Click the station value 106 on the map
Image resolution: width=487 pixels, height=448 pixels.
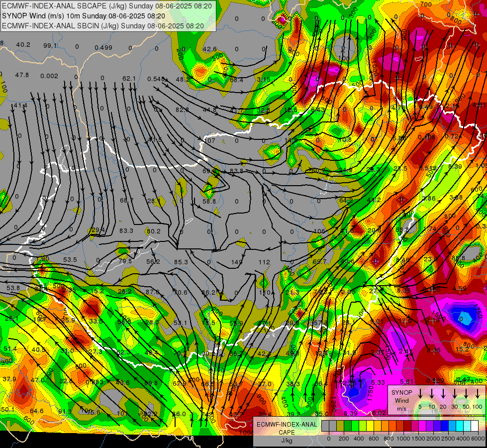click(x=319, y=231)
